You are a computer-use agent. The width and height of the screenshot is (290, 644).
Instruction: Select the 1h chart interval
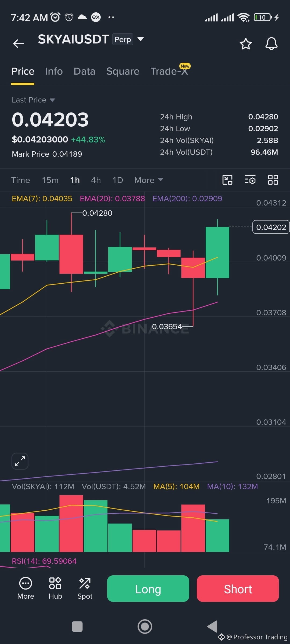coord(75,180)
